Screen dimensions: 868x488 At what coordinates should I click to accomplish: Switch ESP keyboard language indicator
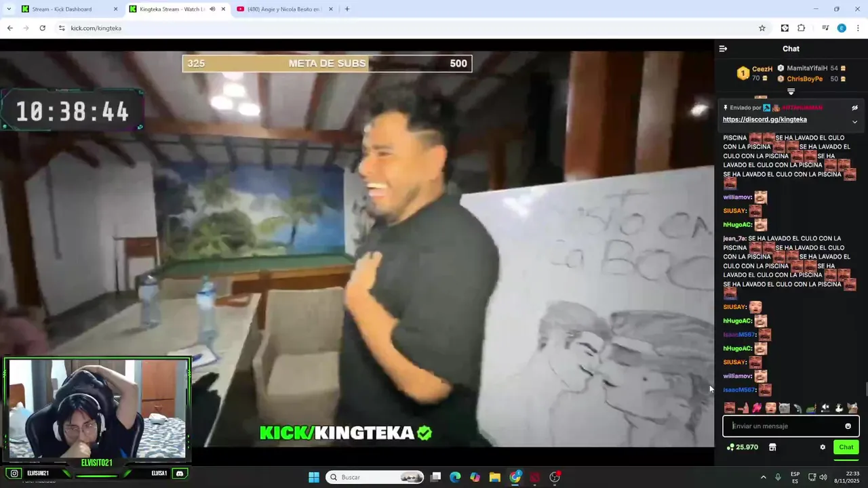[x=795, y=477]
